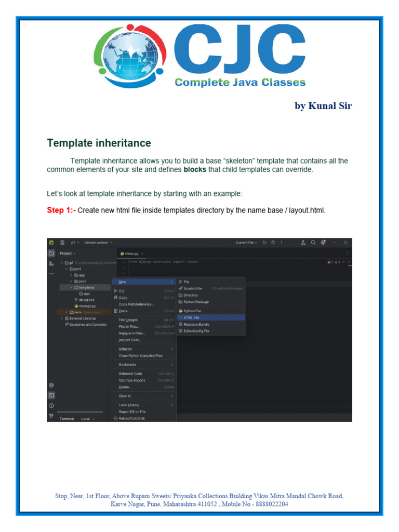Screen dimensions: 399x532
Task: Open the Terminal tool window icon
Action: click(x=51, y=395)
